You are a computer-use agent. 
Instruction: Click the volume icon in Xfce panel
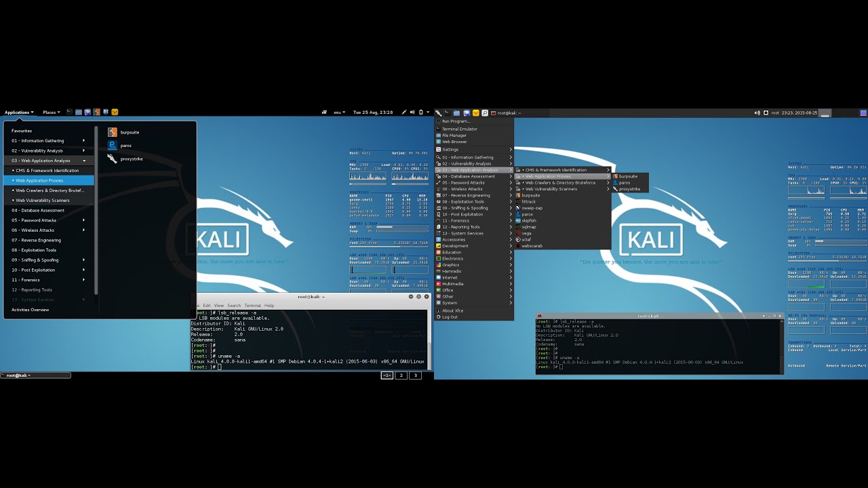point(757,113)
